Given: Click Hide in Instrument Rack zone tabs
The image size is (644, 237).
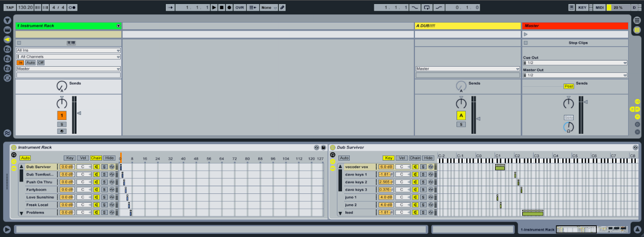Looking at the screenshot, I should 109,158.
